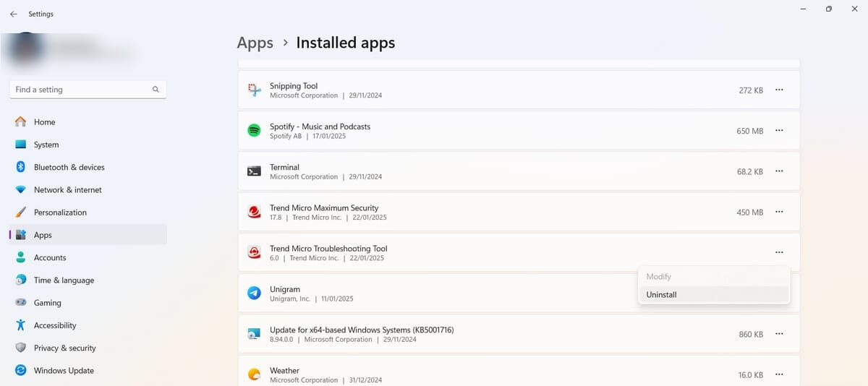Click the 68.2 KB size value
This screenshot has height=386, width=868.
(x=750, y=172)
